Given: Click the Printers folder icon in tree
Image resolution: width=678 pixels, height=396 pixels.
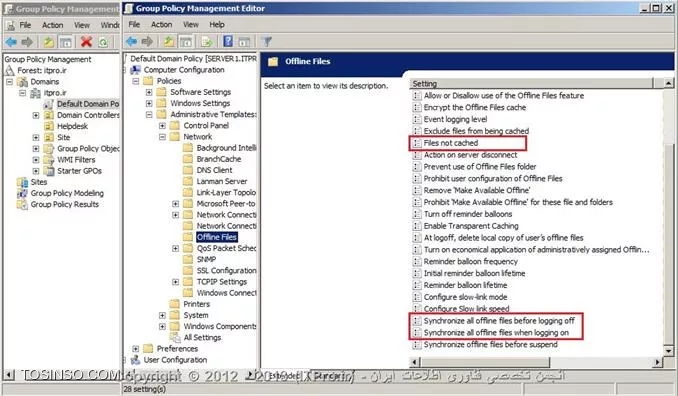Looking at the screenshot, I should [175, 304].
